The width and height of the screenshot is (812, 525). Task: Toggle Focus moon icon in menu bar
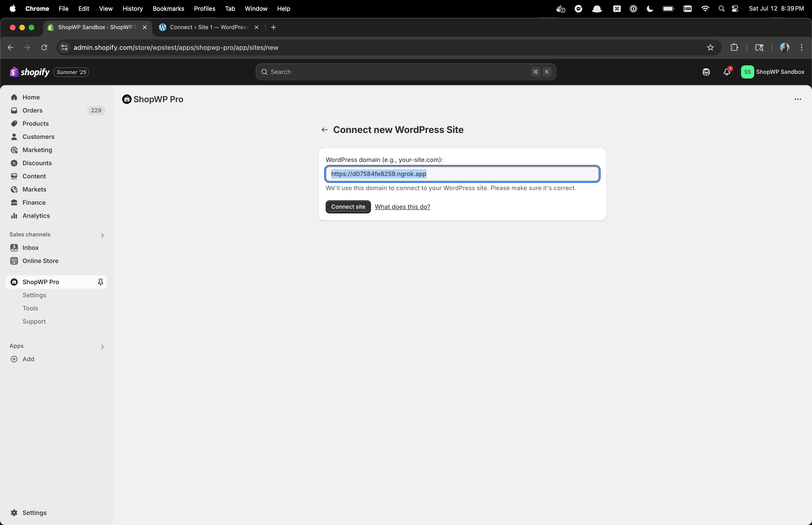point(650,8)
